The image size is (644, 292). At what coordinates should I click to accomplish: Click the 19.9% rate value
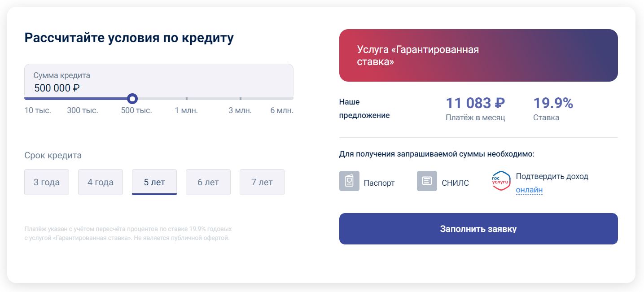click(x=553, y=103)
